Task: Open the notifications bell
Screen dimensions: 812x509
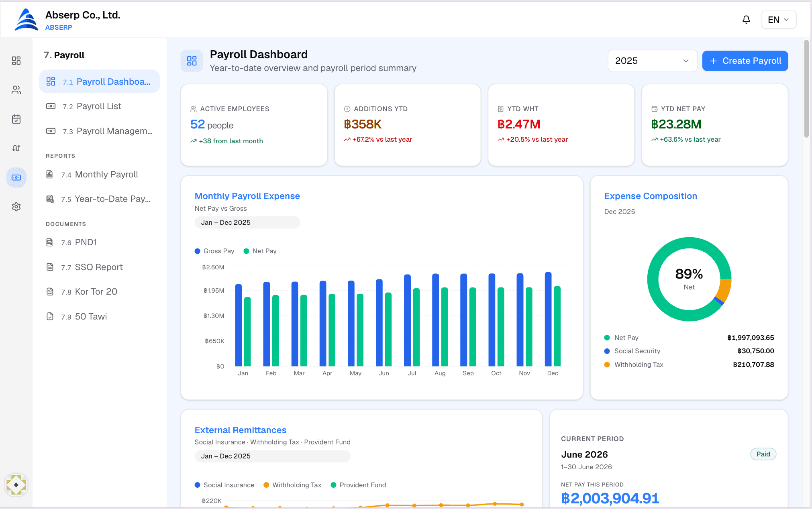Action: [x=746, y=20]
